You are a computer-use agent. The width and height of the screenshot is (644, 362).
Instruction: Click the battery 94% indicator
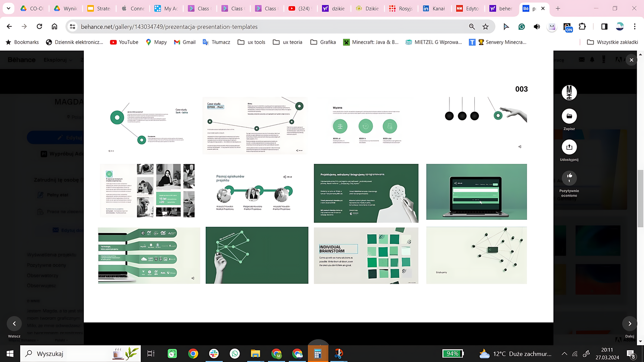pos(453,353)
